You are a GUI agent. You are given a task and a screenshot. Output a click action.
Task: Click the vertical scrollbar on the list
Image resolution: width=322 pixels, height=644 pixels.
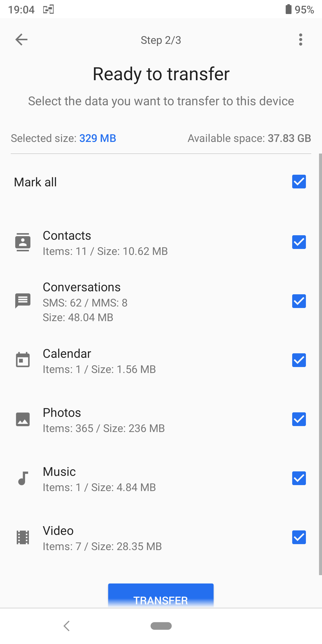(x=320, y=364)
